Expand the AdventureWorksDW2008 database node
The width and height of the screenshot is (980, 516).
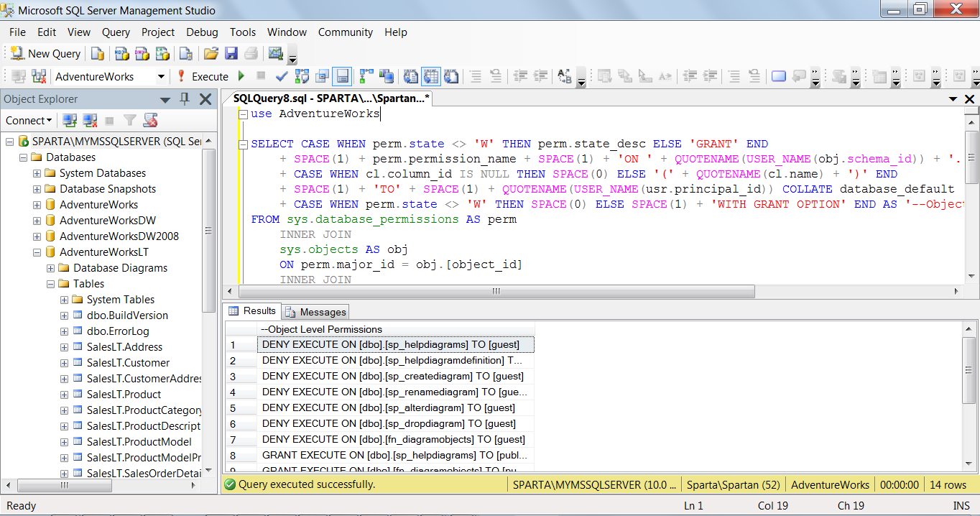pyautogui.click(x=37, y=236)
